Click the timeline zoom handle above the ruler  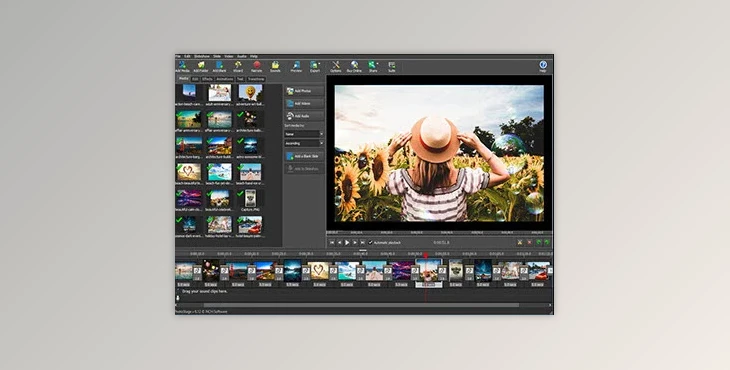[x=364, y=250]
